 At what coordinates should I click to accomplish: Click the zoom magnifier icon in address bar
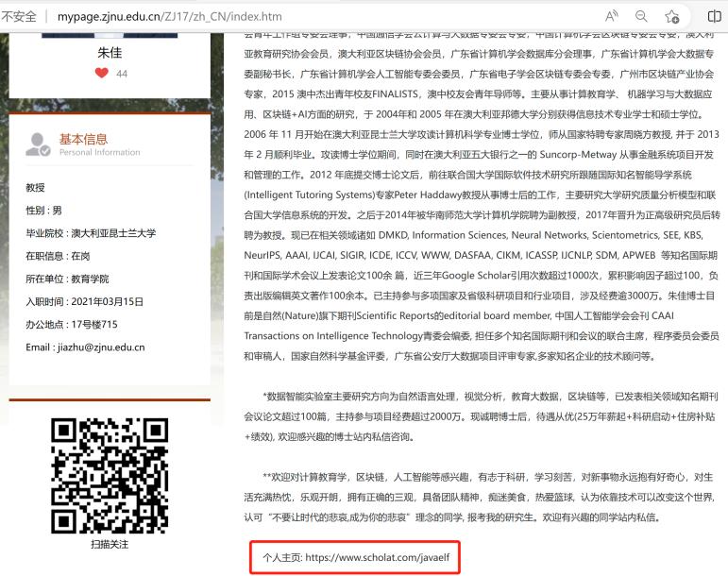point(641,17)
